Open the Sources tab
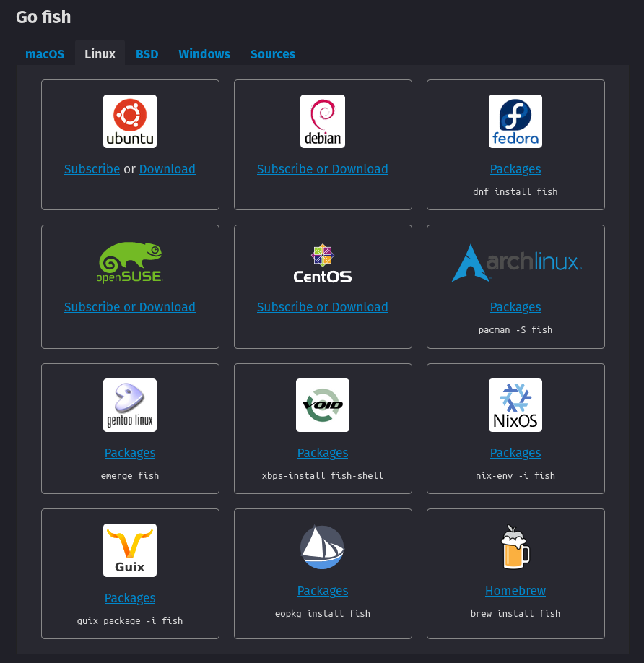 tap(273, 53)
